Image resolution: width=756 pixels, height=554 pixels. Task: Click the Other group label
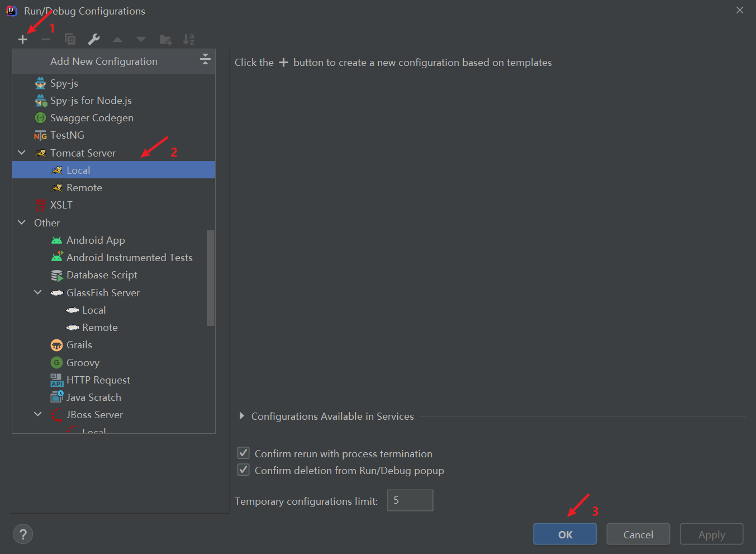tap(47, 223)
